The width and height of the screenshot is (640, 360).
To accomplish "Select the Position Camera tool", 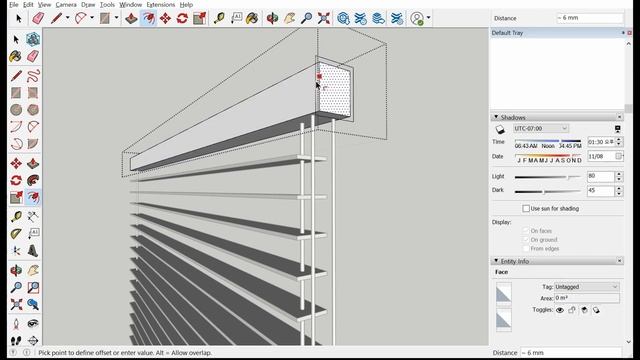I will click(x=16, y=324).
